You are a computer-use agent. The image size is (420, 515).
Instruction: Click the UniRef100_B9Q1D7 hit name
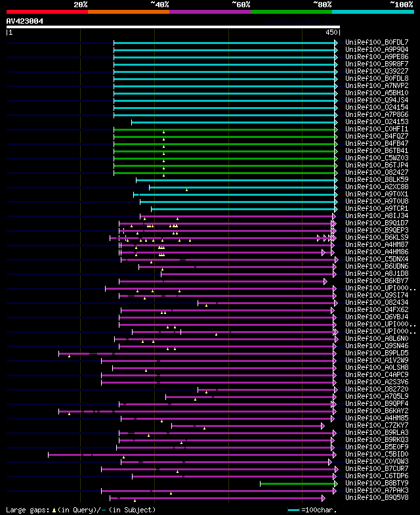pos(377,223)
